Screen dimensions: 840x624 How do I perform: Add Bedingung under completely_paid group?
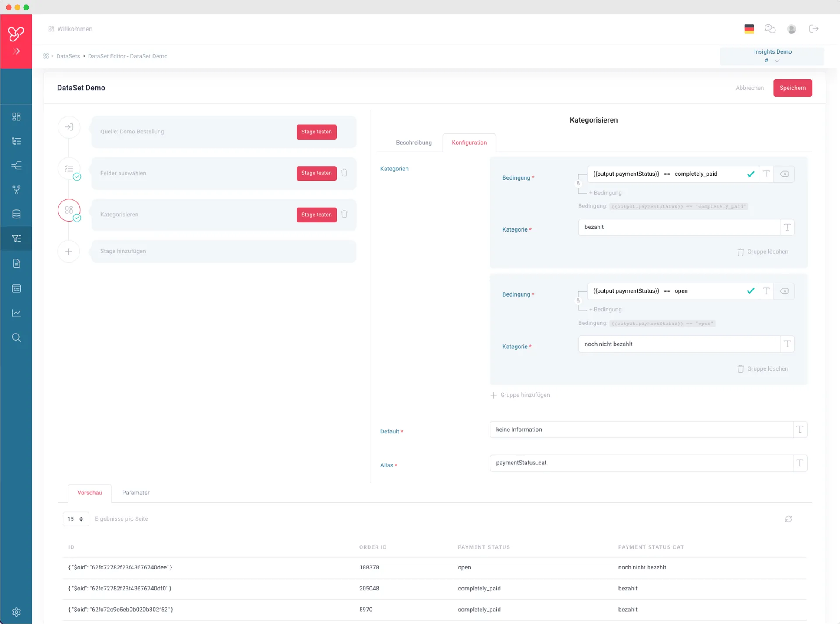[x=605, y=193]
